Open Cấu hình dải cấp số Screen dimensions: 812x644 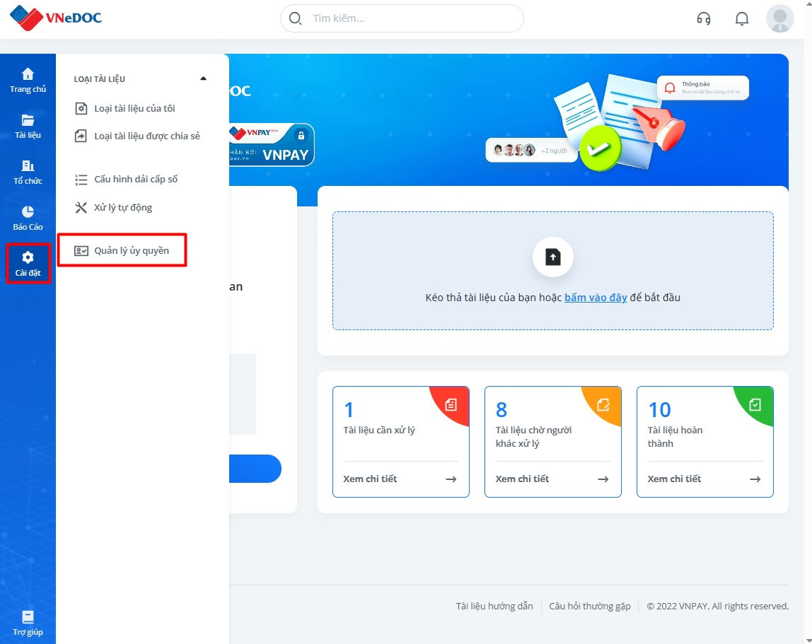click(126, 179)
